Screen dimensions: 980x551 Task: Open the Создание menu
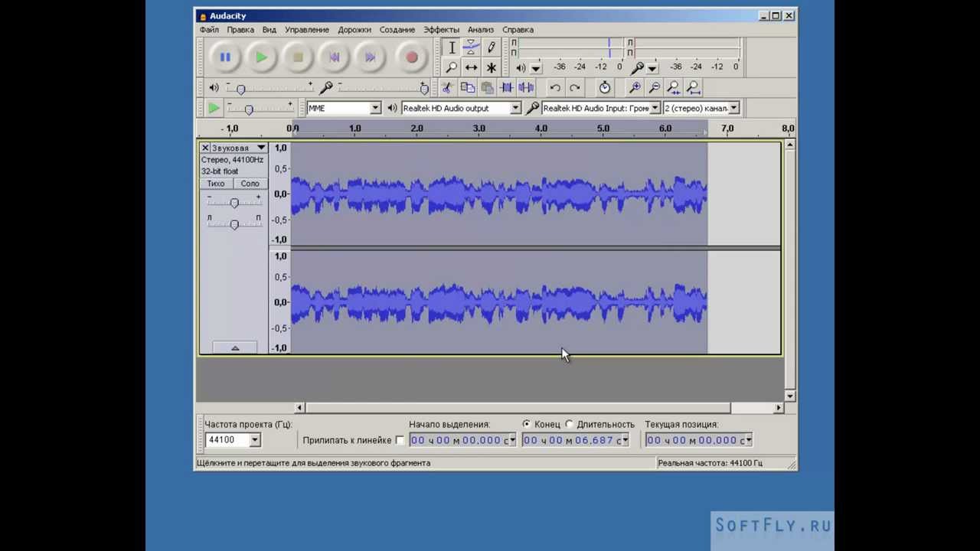pyautogui.click(x=397, y=30)
